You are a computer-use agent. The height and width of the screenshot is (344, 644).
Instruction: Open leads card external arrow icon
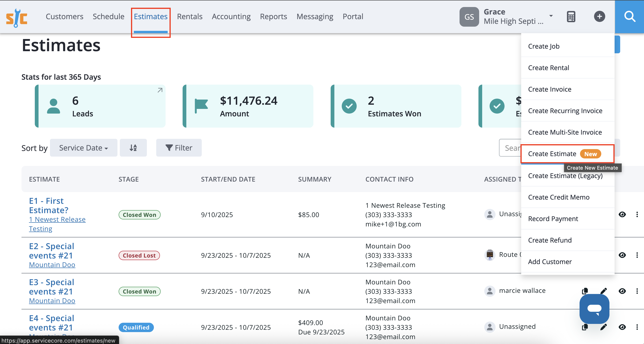click(x=160, y=90)
